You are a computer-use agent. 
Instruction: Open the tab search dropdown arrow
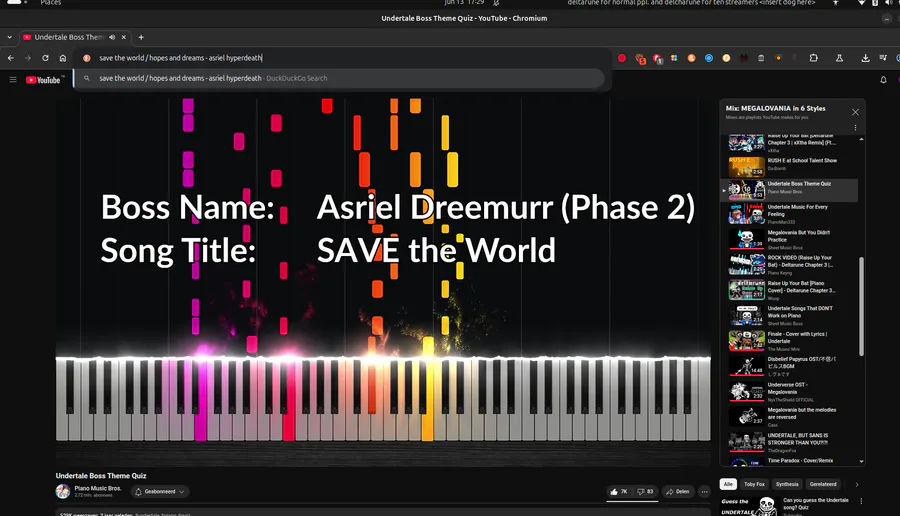10,37
